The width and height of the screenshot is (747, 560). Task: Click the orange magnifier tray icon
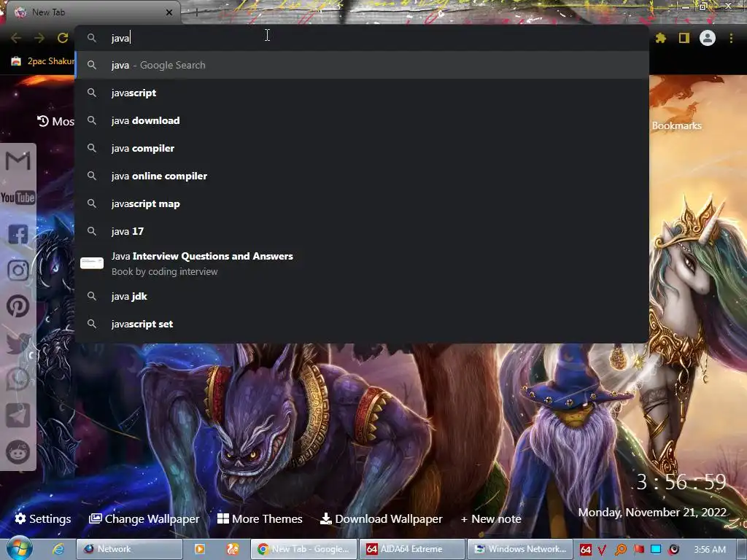(x=620, y=550)
